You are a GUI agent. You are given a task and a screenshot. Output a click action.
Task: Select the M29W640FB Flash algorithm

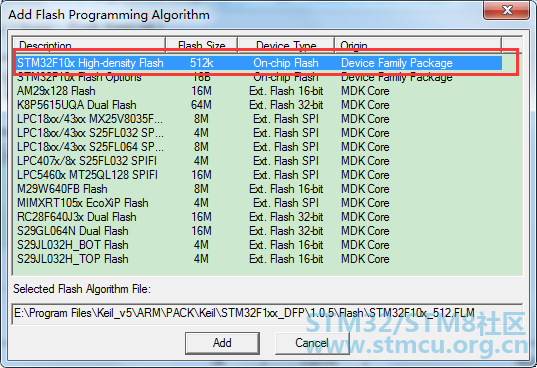259,189
